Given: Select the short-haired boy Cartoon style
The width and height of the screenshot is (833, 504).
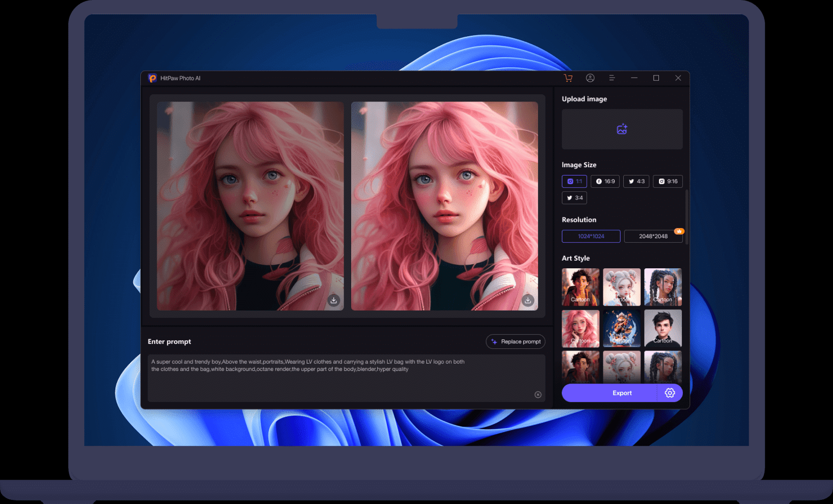Looking at the screenshot, I should tap(663, 329).
